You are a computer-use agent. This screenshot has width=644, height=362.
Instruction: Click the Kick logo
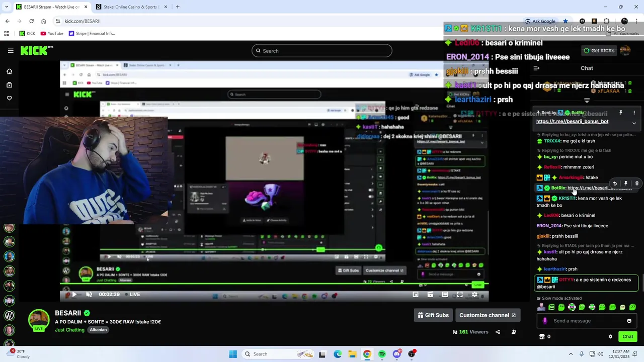[x=36, y=50]
